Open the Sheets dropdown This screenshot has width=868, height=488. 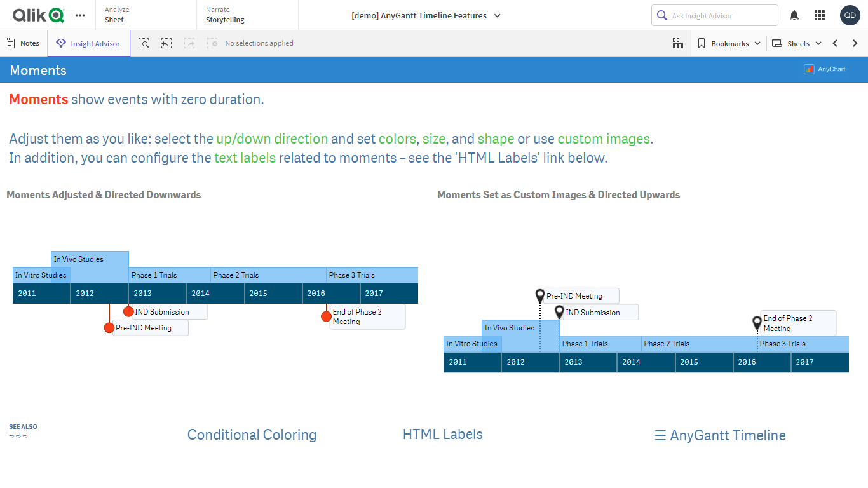797,43
